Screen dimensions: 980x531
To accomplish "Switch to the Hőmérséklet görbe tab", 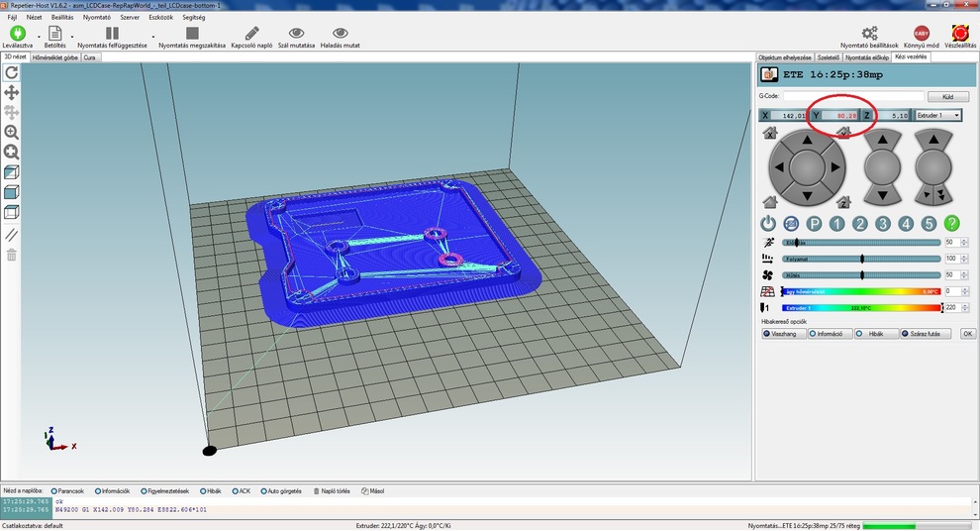I will [x=54, y=57].
